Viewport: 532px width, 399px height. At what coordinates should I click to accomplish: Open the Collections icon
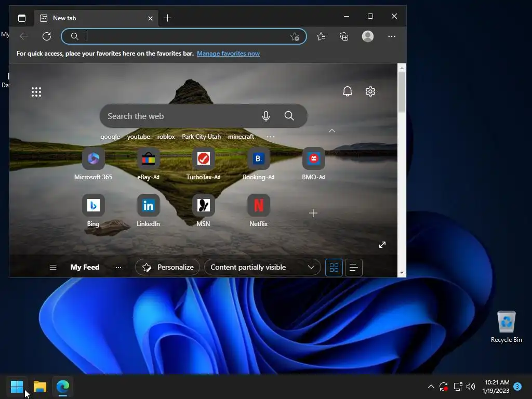point(344,36)
